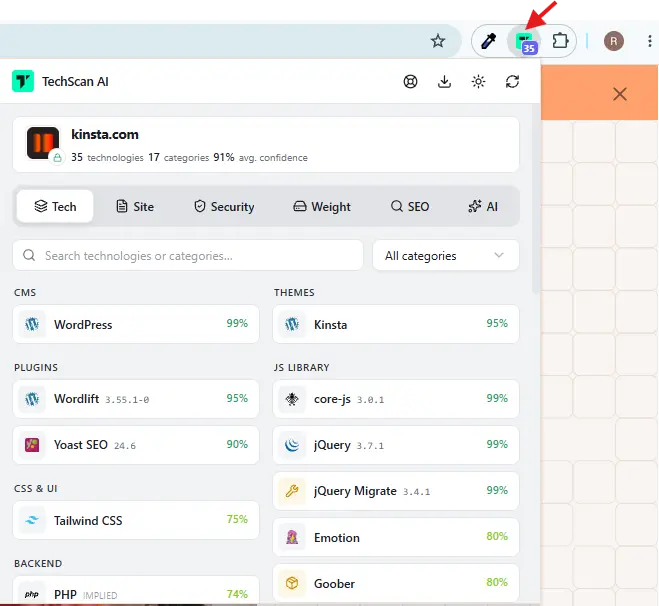Click the Yoast SEO icon
This screenshot has width=659, height=606.
tap(32, 445)
